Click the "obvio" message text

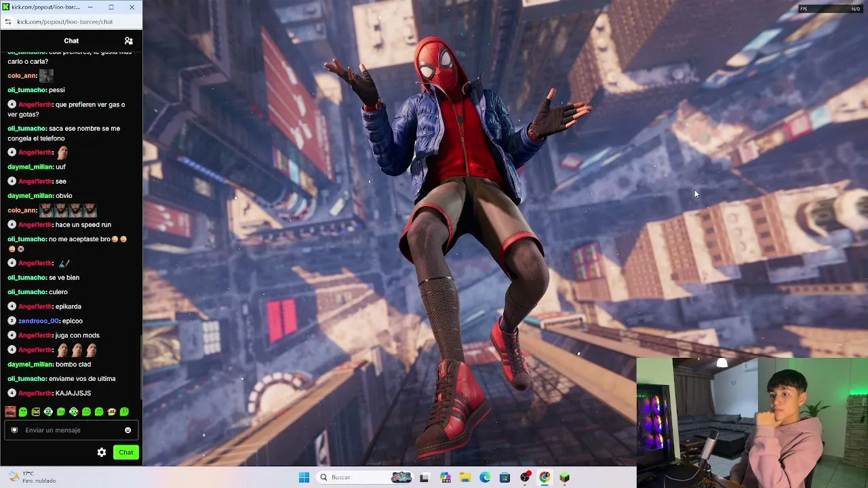click(64, 196)
